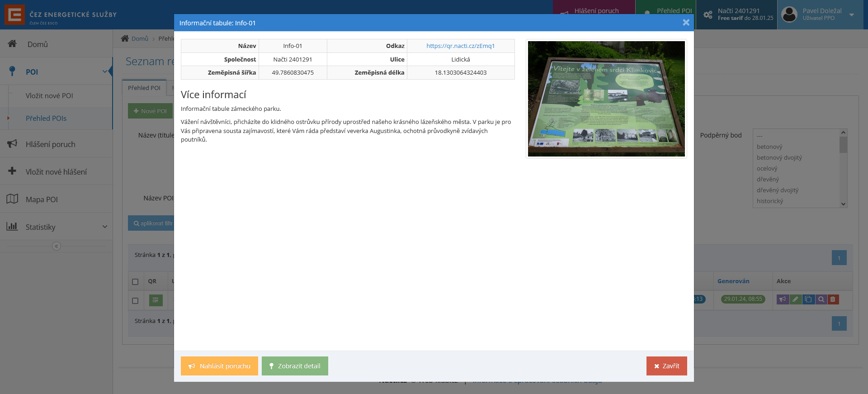The width and height of the screenshot is (868, 394).
Task: Tick the checkbox in the first table row
Action: (135, 300)
